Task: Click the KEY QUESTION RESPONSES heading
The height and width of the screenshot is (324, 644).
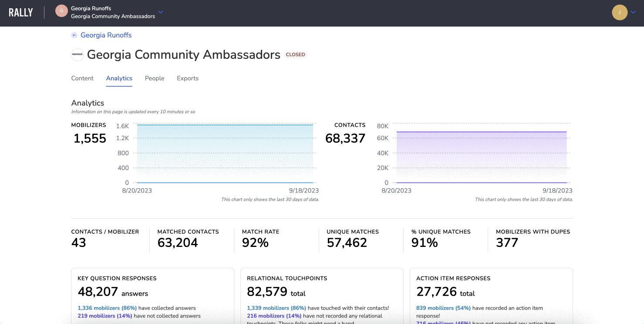Action: (117, 278)
